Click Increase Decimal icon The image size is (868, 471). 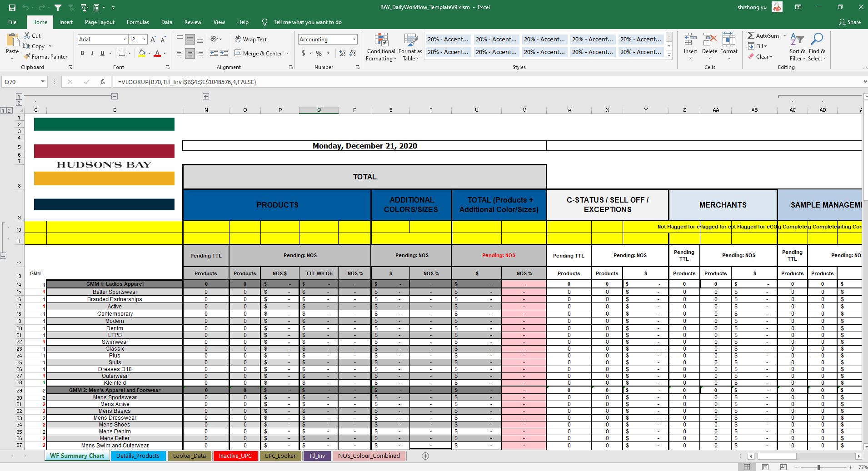click(343, 53)
